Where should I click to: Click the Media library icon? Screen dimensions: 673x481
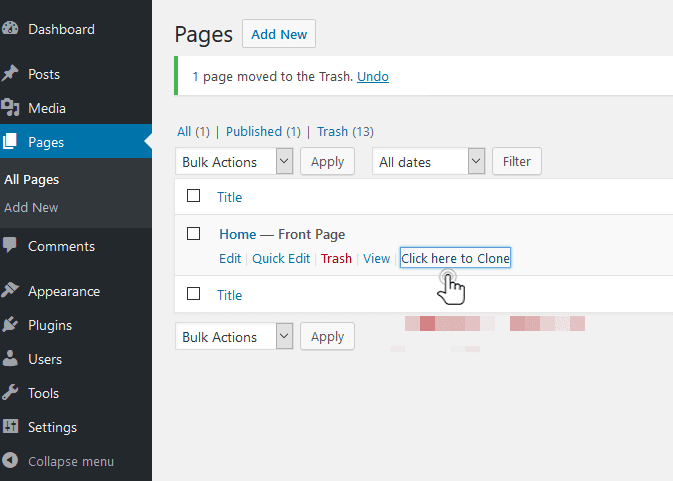10,108
